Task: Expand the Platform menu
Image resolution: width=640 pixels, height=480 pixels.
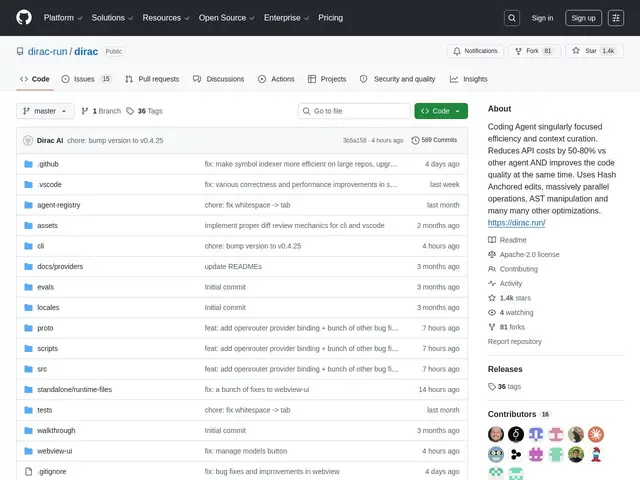Action: [63, 18]
